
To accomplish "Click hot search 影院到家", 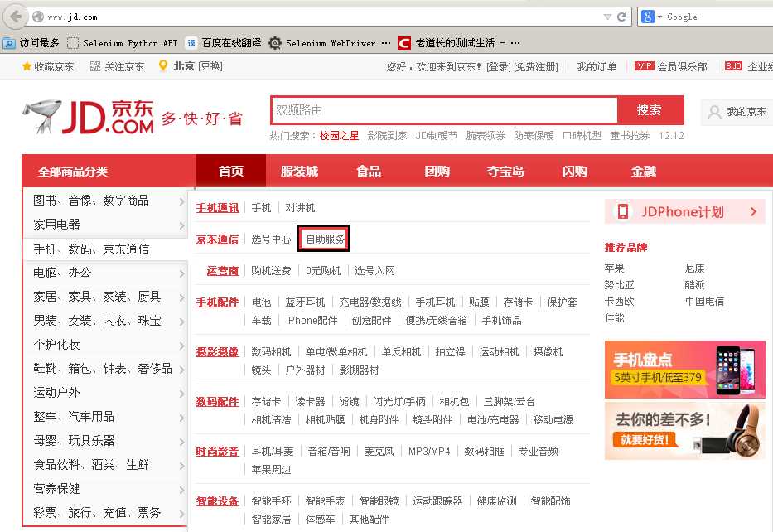I will [x=387, y=136].
